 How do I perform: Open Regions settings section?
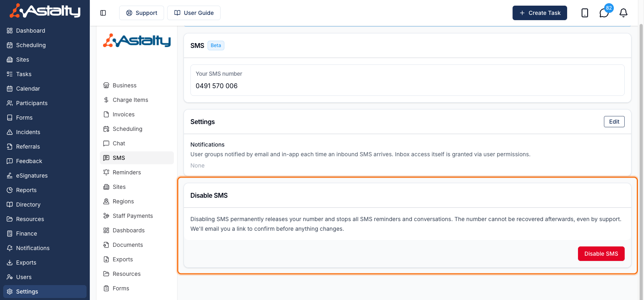[x=137, y=201]
